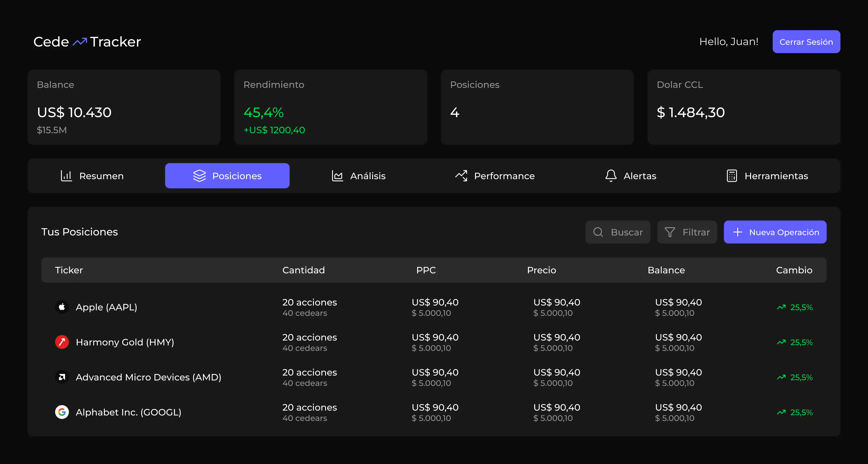Sort by the Ticker column header
The height and width of the screenshot is (464, 868).
tap(69, 270)
